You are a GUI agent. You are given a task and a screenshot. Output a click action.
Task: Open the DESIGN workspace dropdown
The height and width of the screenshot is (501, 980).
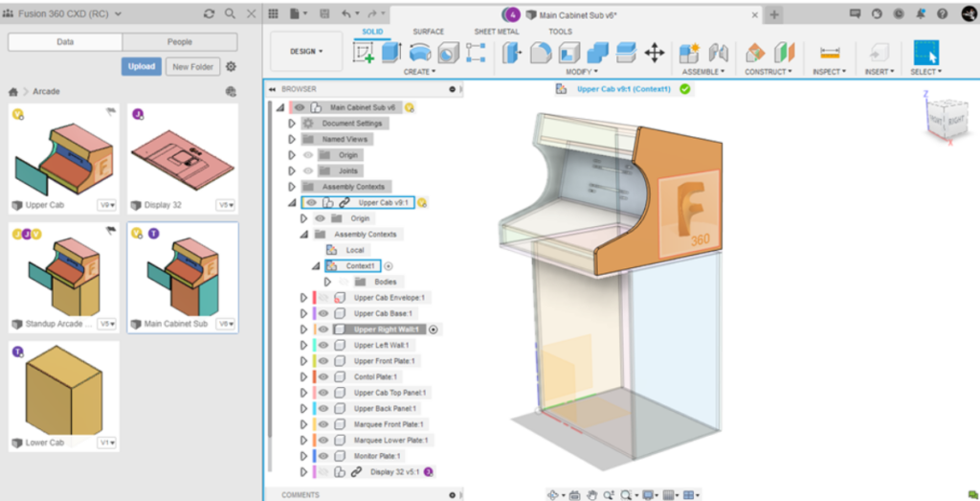[306, 52]
